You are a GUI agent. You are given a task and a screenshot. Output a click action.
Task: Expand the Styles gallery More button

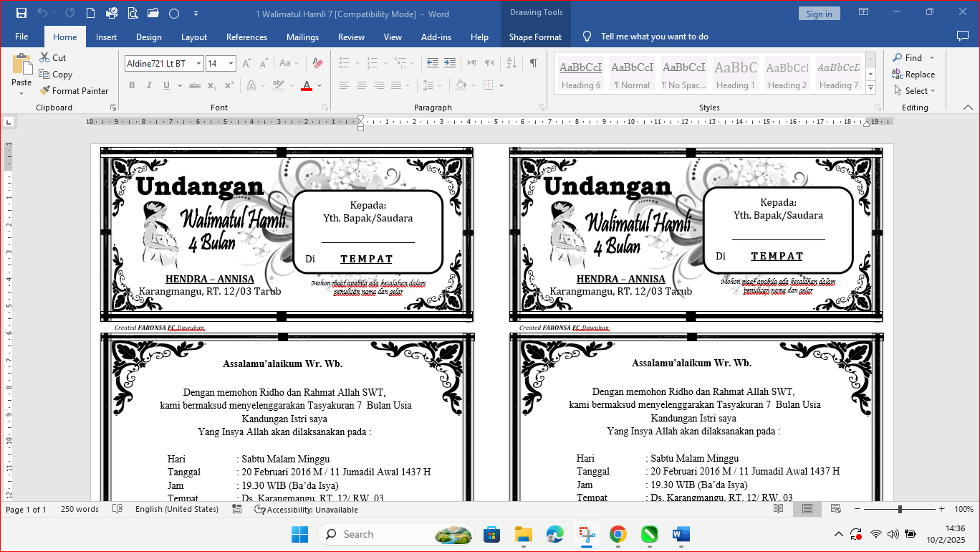point(871,88)
